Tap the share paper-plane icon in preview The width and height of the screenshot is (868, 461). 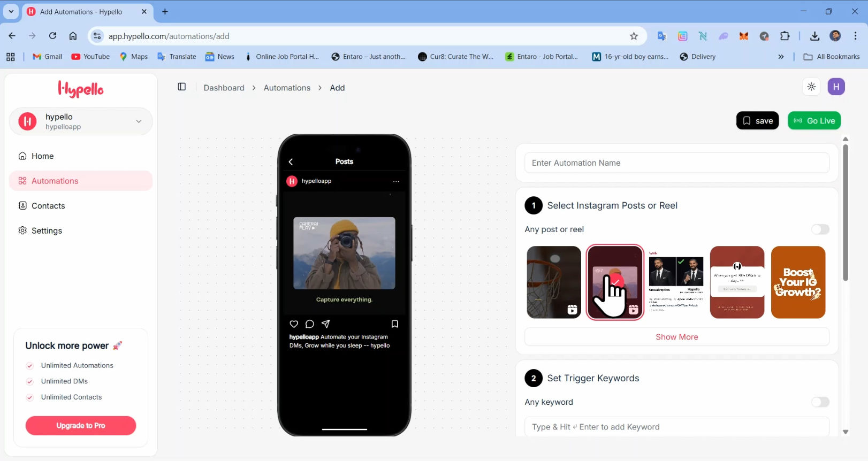[x=325, y=324]
